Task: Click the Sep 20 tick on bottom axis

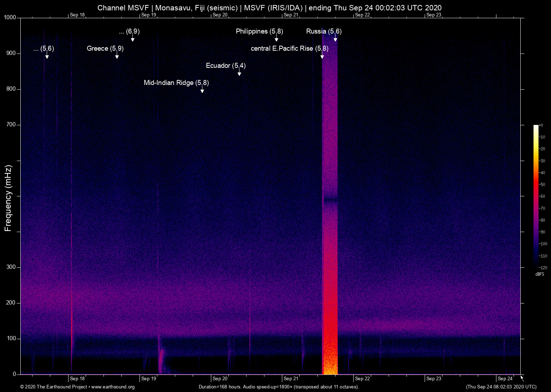Action: (220, 378)
